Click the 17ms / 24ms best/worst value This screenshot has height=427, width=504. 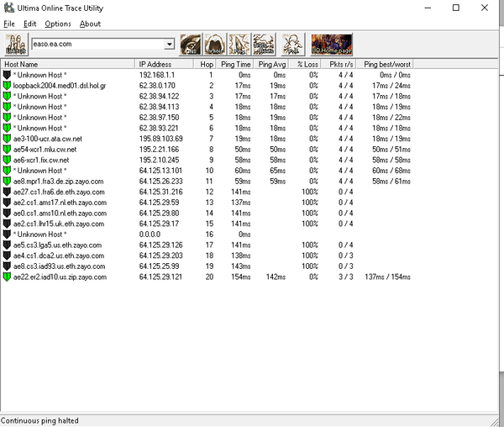[x=391, y=86]
